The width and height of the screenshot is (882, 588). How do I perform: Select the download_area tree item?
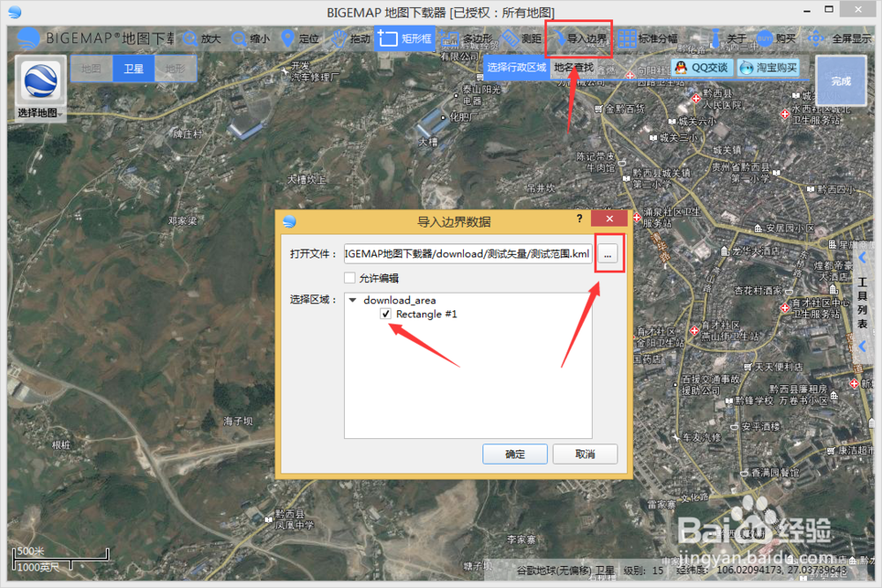[400, 301]
